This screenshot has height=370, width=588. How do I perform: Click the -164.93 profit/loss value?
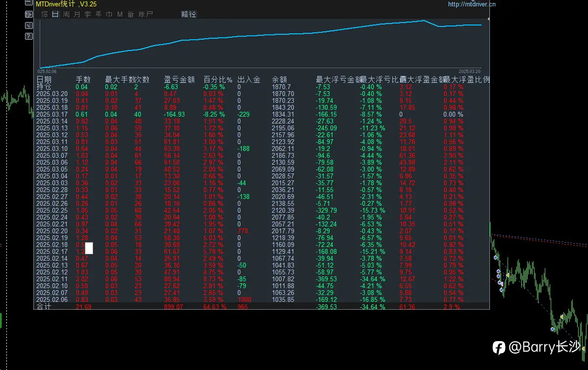[175, 114]
